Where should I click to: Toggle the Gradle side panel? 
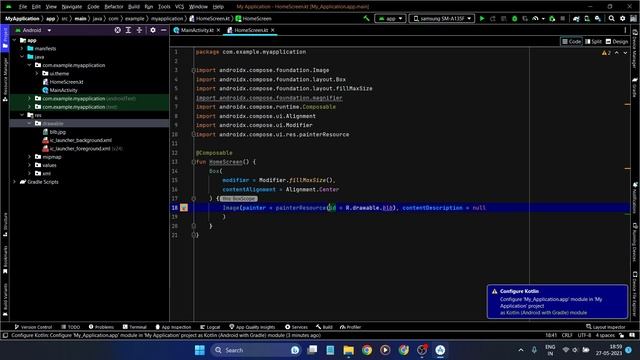[x=635, y=87]
